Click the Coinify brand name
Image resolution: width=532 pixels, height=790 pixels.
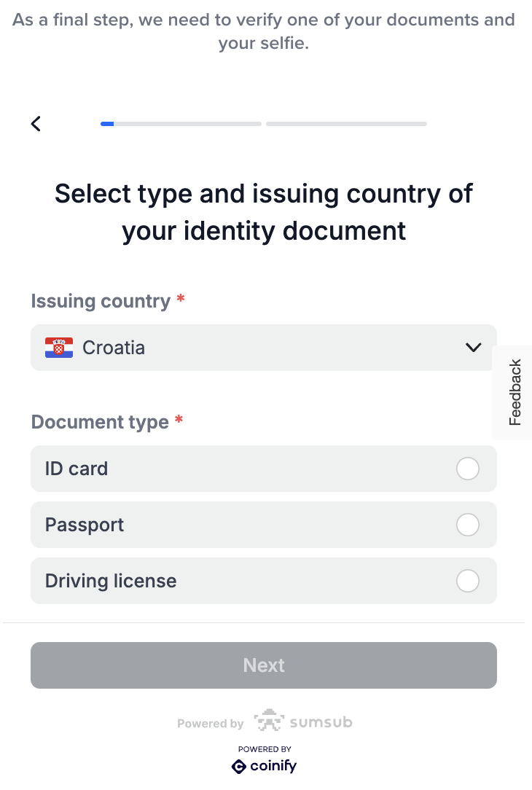point(273,766)
